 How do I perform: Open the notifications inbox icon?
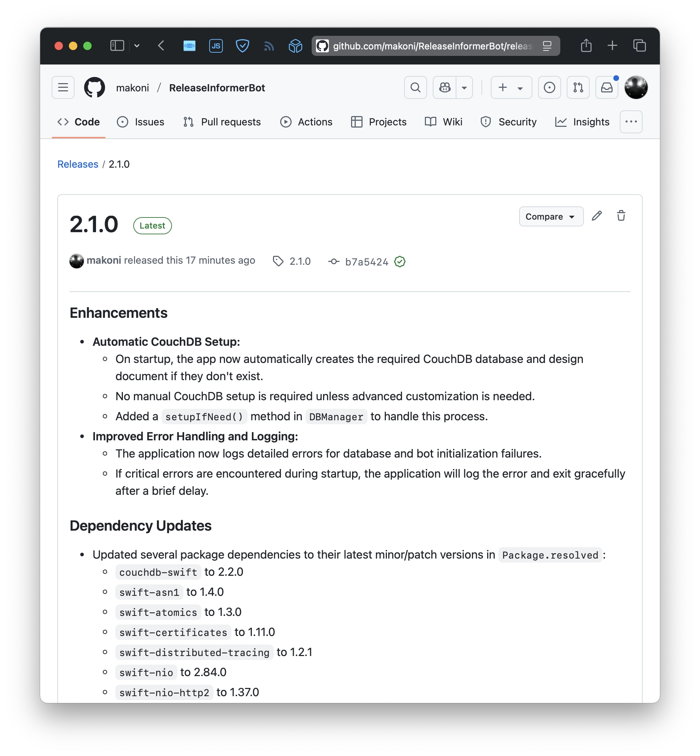coord(607,87)
